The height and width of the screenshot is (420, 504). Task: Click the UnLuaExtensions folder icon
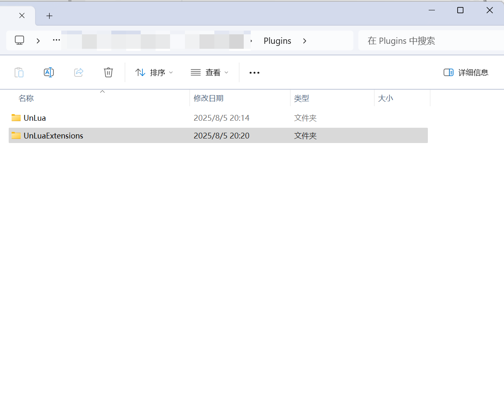pyautogui.click(x=16, y=135)
